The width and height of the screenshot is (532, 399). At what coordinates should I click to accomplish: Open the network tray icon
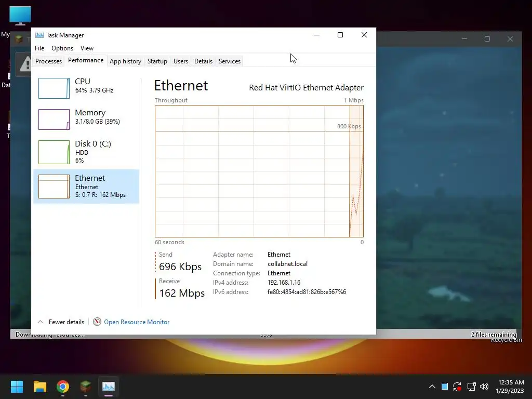coord(471,387)
